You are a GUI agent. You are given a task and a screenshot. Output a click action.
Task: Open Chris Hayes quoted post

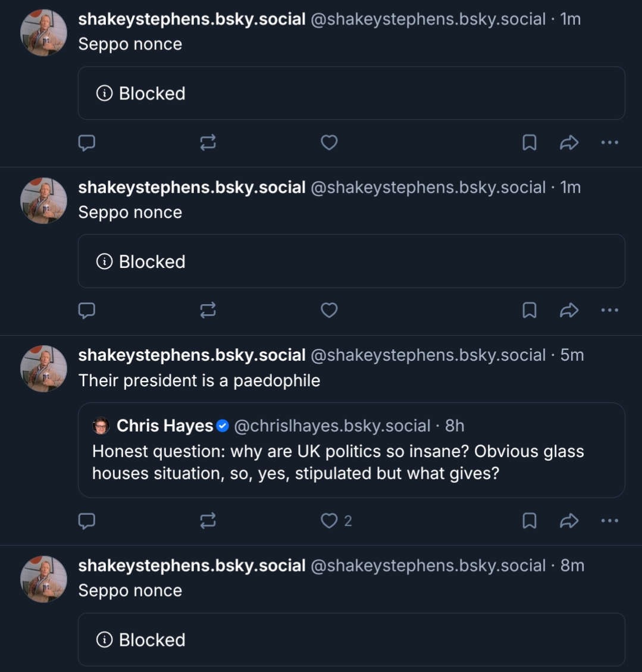click(x=351, y=462)
